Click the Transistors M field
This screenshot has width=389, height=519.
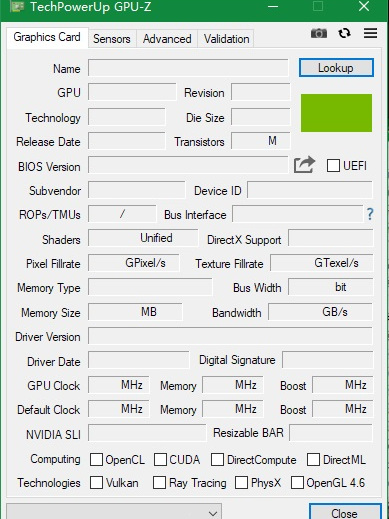click(261, 141)
